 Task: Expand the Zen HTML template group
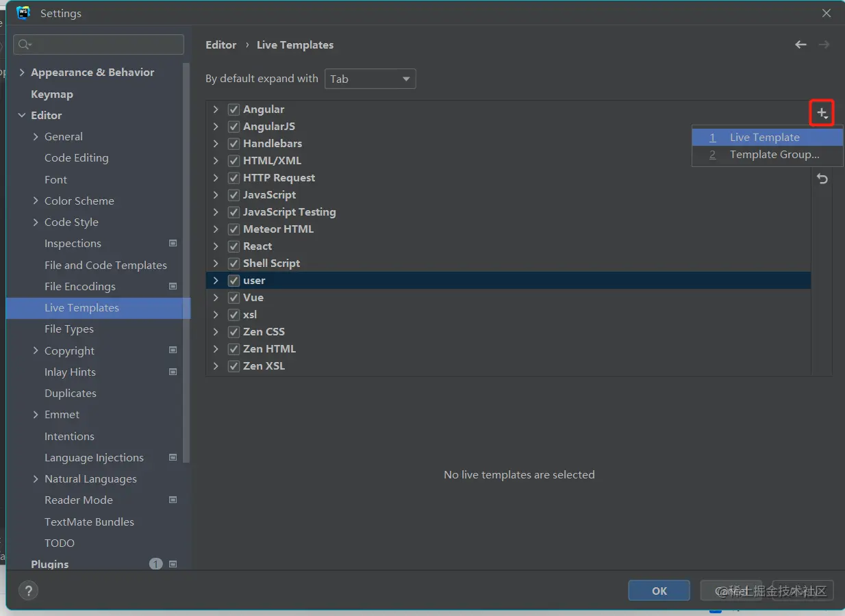[216, 349]
